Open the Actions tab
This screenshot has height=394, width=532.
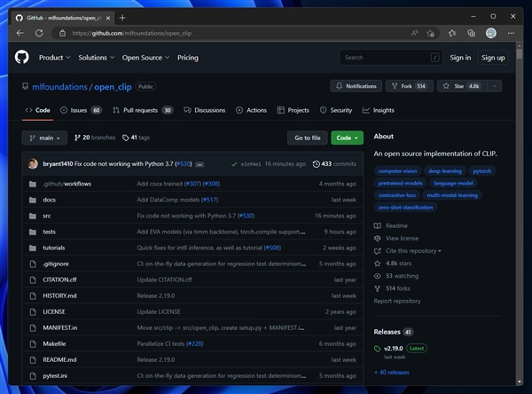point(252,110)
